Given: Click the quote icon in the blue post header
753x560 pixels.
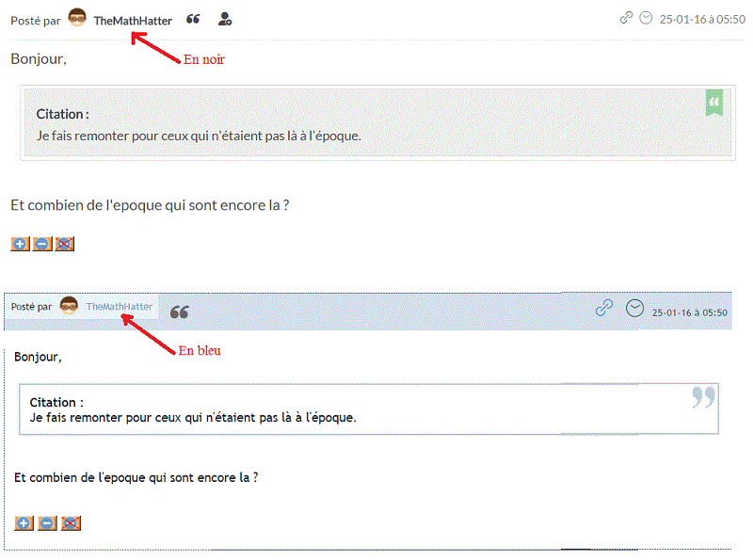Looking at the screenshot, I should click(x=179, y=311).
